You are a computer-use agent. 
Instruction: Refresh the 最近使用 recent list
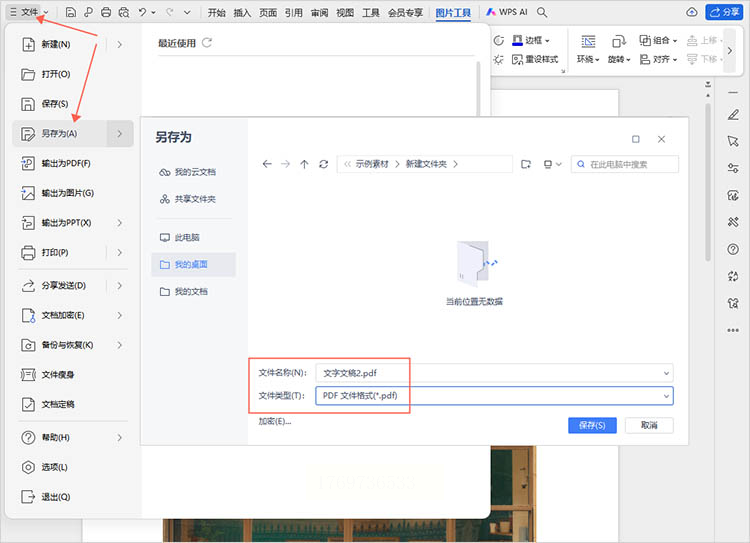pyautogui.click(x=207, y=43)
